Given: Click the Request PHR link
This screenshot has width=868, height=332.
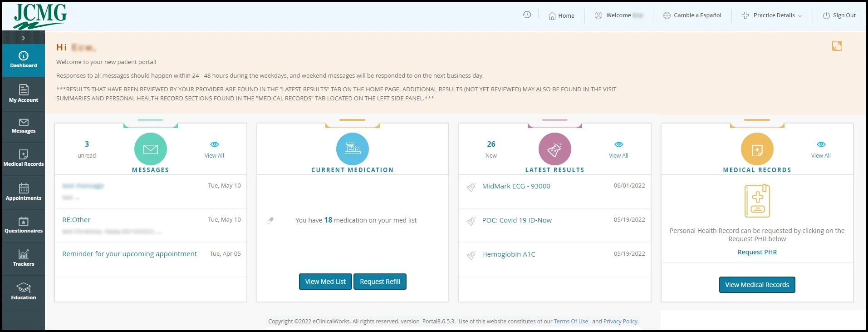Looking at the screenshot, I should click(757, 252).
